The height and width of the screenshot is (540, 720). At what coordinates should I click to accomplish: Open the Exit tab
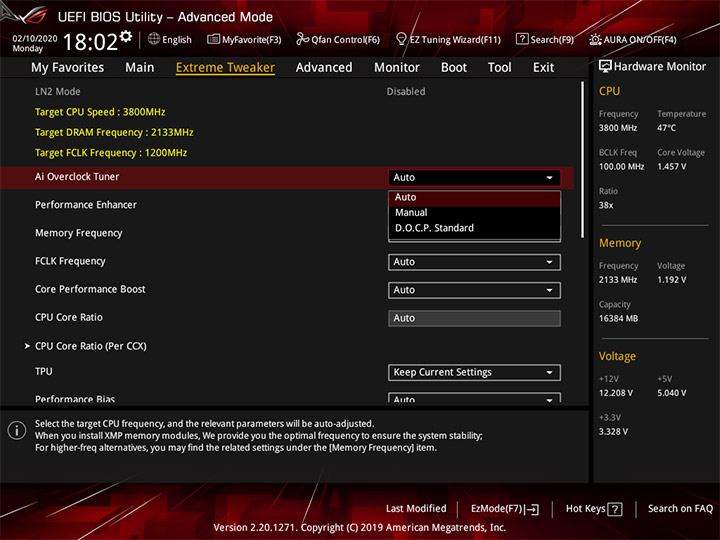coord(543,68)
